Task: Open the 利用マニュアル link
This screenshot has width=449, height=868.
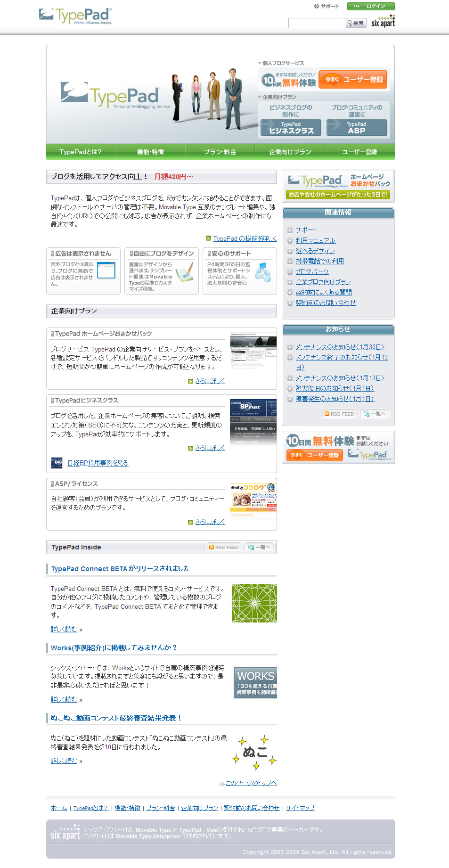Action: coord(315,240)
